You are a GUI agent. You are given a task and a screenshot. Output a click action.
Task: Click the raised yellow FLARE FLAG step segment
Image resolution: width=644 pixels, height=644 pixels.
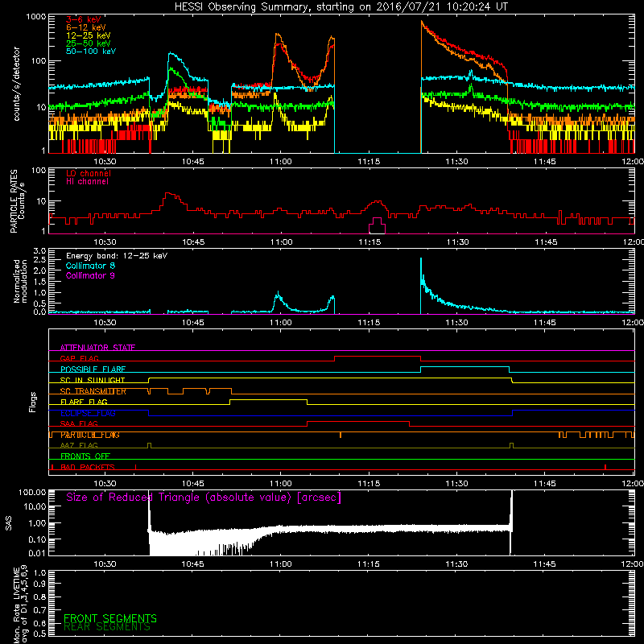(269, 399)
